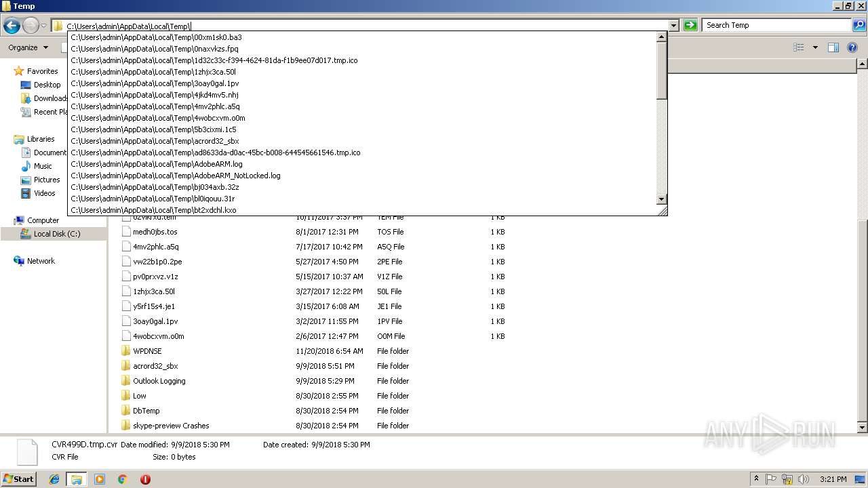This screenshot has width=868, height=488.
Task: Click the change view icon
Action: pos(799,47)
